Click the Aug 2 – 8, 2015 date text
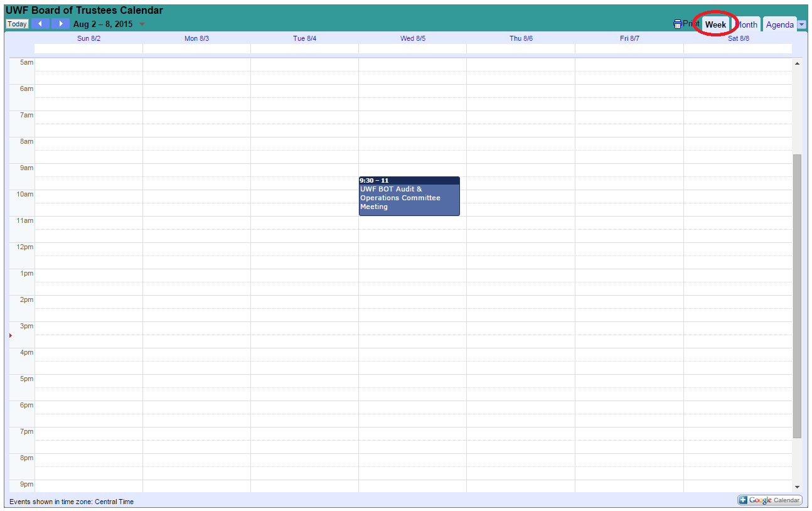Image resolution: width=812 pixels, height=511 pixels. click(x=103, y=24)
